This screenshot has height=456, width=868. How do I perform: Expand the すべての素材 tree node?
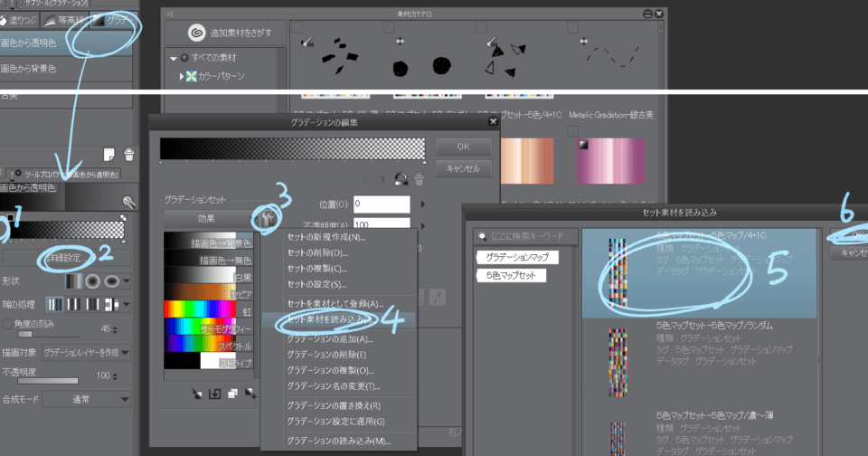point(174,59)
